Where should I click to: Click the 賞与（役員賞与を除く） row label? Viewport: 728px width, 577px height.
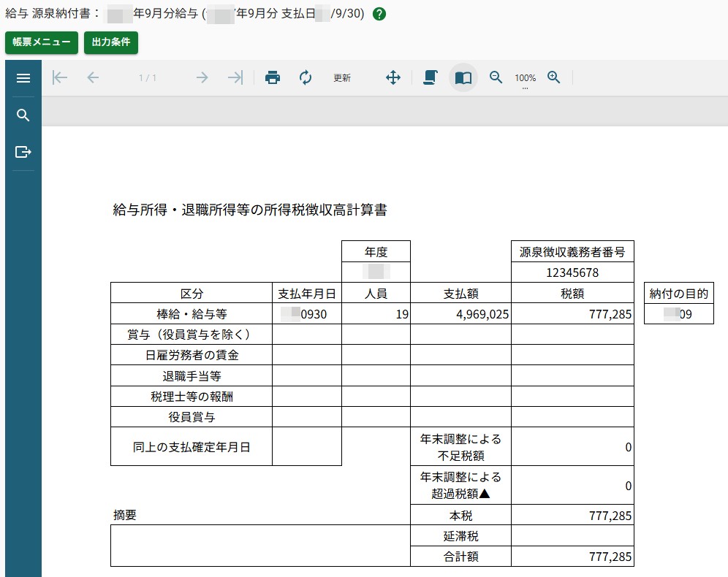point(192,335)
